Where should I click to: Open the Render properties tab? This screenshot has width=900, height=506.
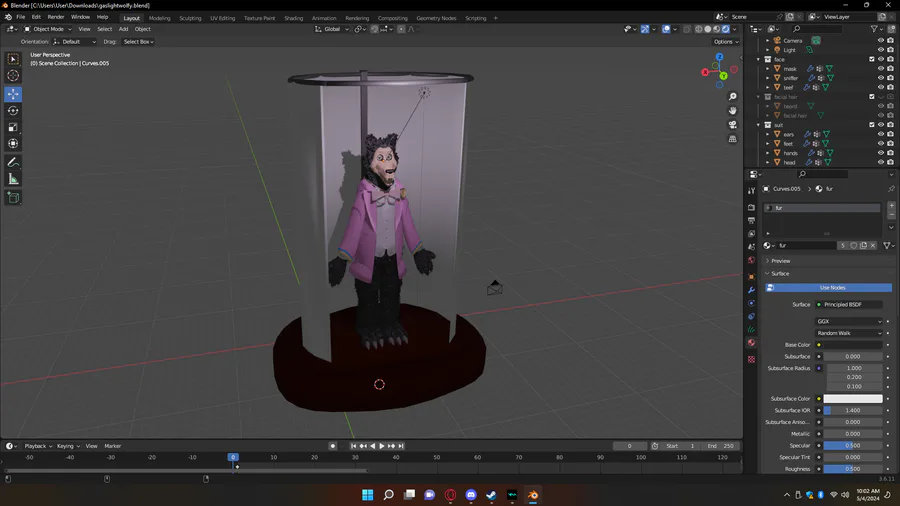pyautogui.click(x=751, y=207)
